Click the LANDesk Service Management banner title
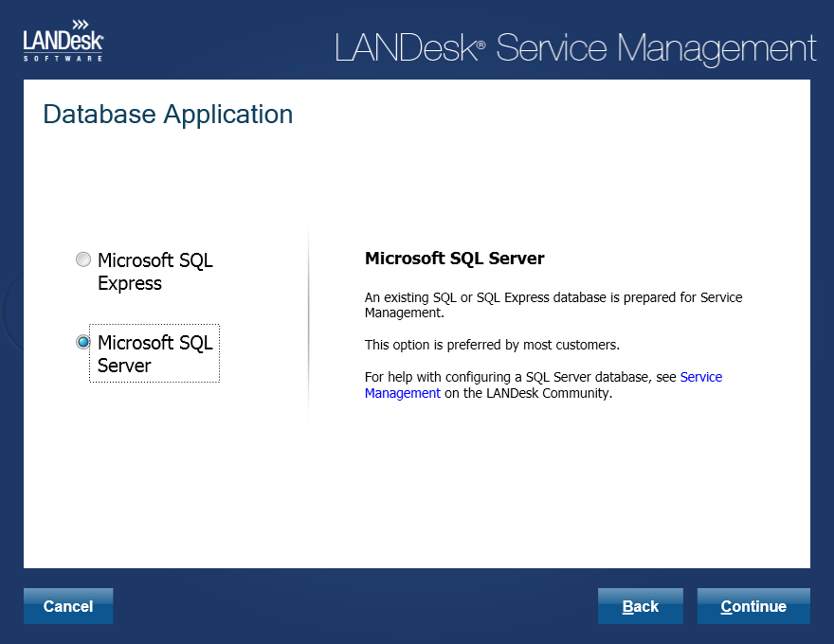The height and width of the screenshot is (644, 834). point(575,48)
